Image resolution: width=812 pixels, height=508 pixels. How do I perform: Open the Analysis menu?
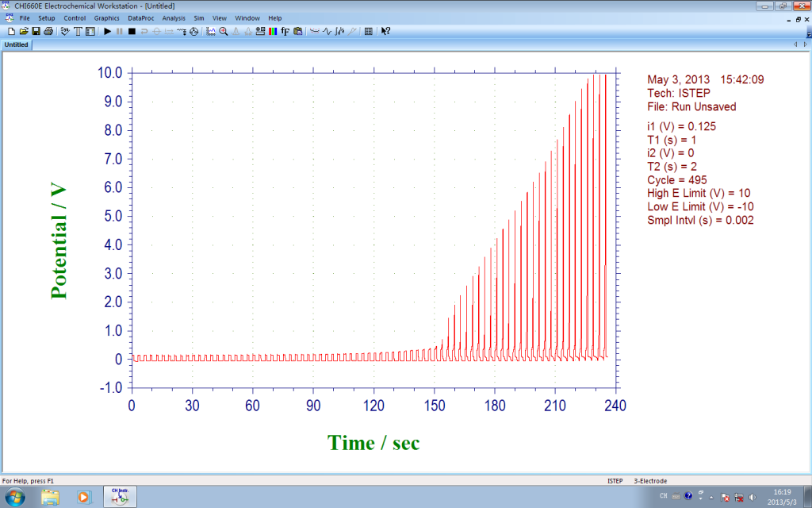(x=174, y=17)
